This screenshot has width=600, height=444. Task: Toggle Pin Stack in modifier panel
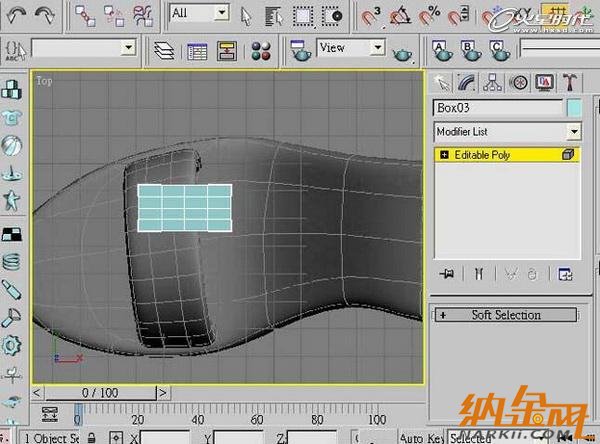tap(445, 273)
